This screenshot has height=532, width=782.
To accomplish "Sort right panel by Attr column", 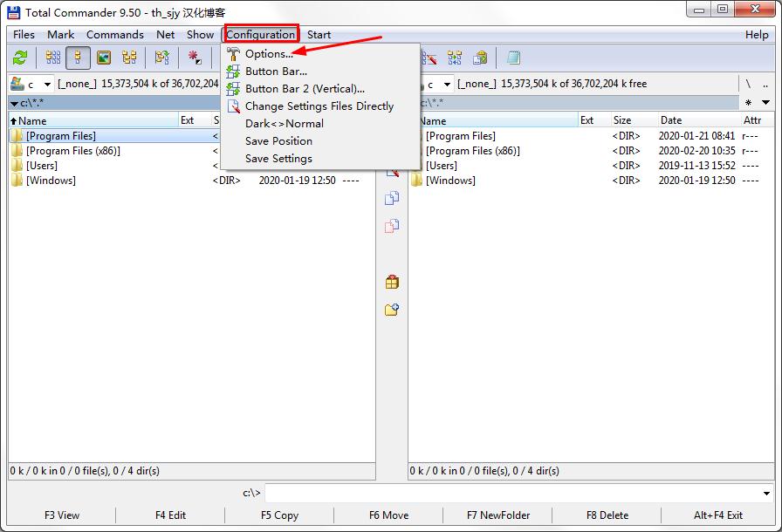I will pos(756,120).
